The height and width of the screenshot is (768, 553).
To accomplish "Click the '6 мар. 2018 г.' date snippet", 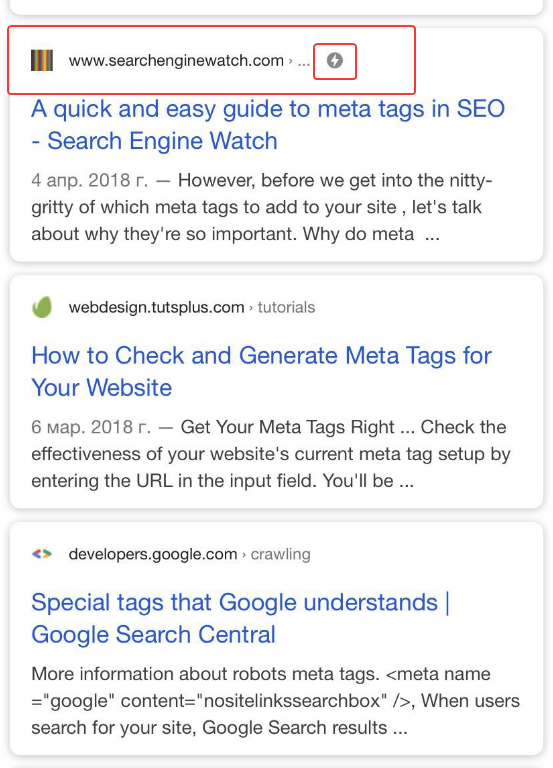I will [x=91, y=427].
